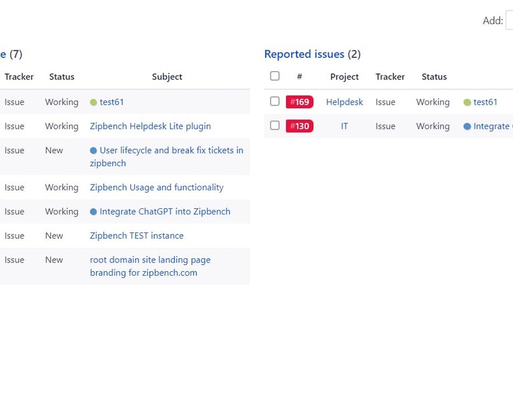
Task: Open test61 in the Reported issues table
Action: coord(485,102)
